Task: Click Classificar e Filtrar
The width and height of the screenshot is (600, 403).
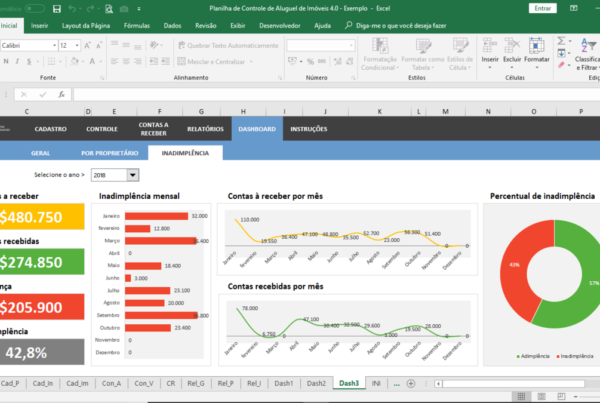Action: click(587, 54)
